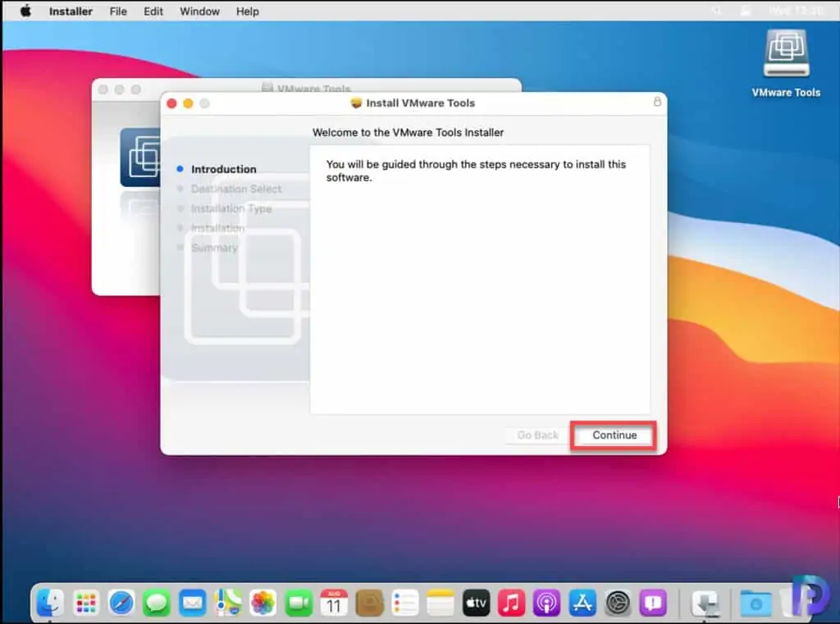Open Contacts from the dock
This screenshot has width=840, height=624.
[x=370, y=604]
